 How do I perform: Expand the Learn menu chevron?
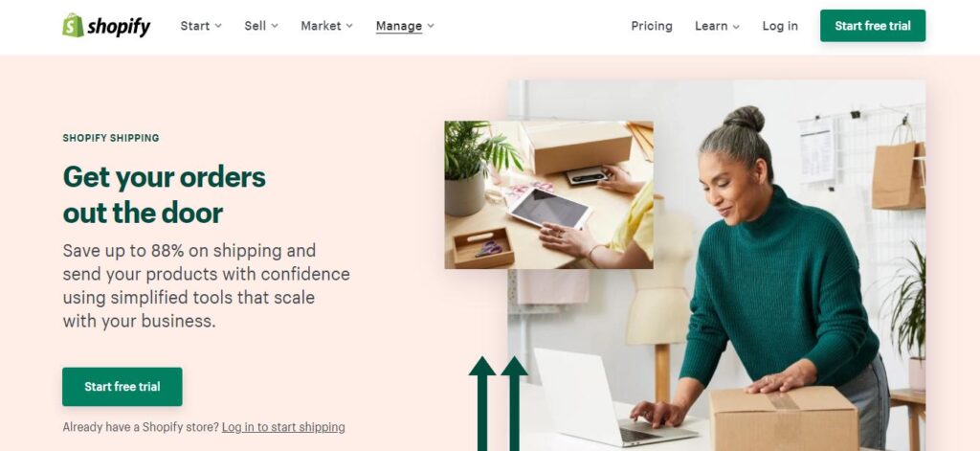pos(736,26)
